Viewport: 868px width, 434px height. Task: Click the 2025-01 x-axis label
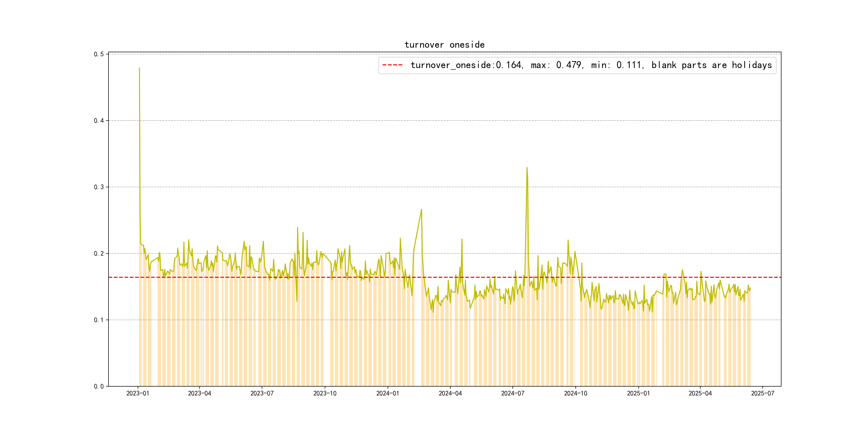(x=638, y=393)
